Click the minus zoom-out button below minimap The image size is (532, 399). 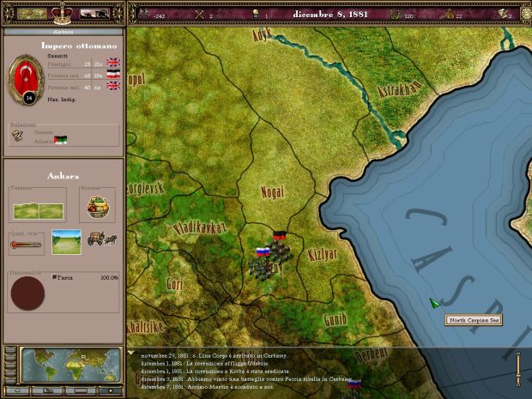pos(18,391)
